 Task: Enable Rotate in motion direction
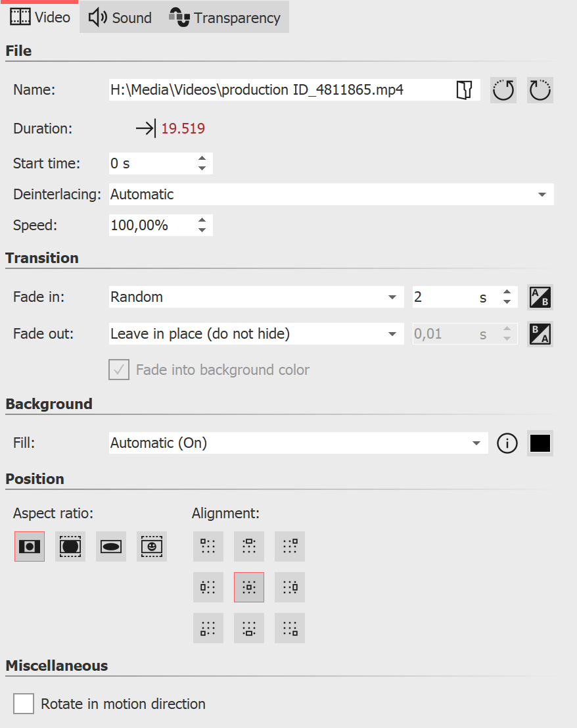(23, 704)
